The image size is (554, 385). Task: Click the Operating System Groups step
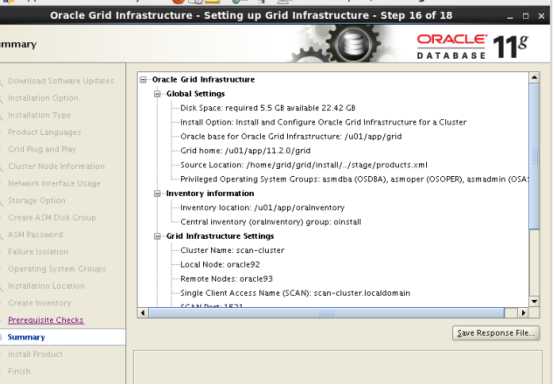point(57,269)
